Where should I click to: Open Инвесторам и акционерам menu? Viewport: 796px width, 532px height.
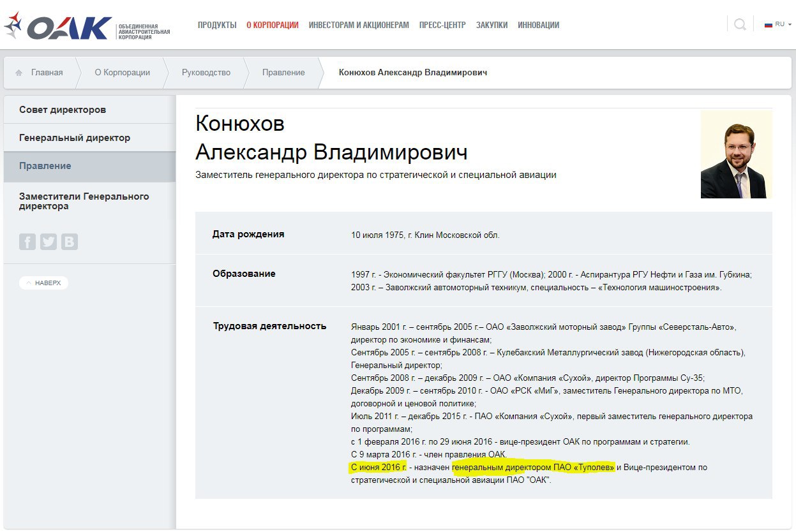coord(359,26)
